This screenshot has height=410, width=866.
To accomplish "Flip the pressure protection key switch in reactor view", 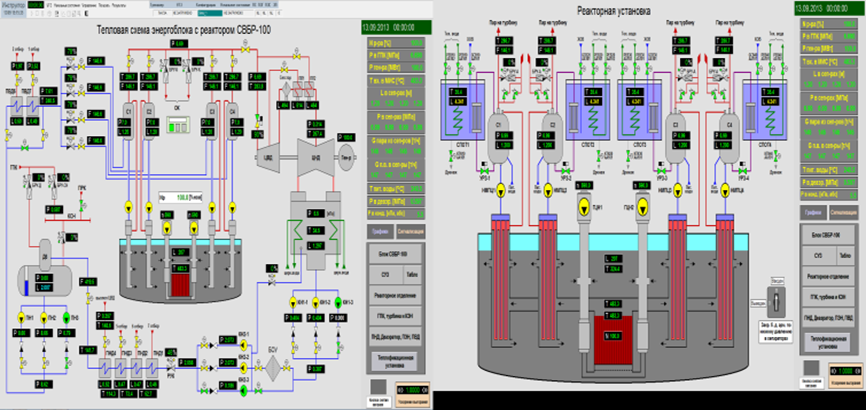I will 778,302.
